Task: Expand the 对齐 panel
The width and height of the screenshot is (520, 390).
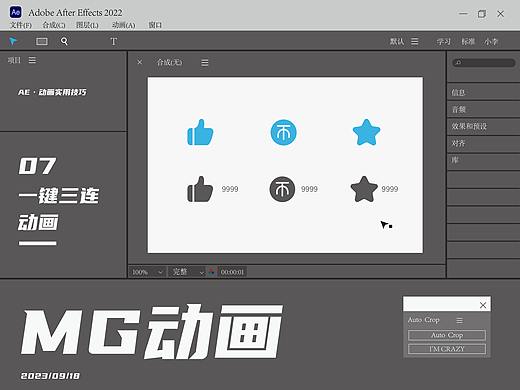Action: [483, 144]
